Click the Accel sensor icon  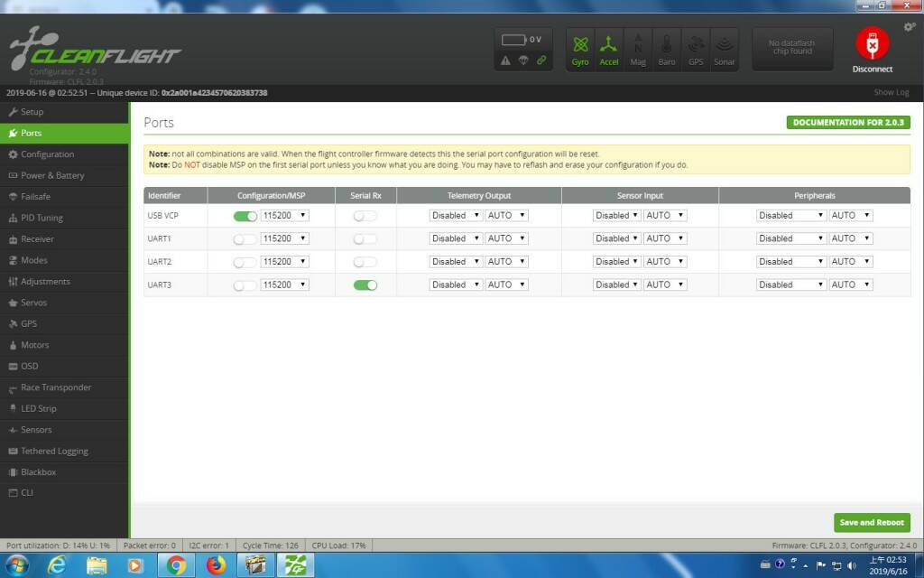tap(609, 51)
